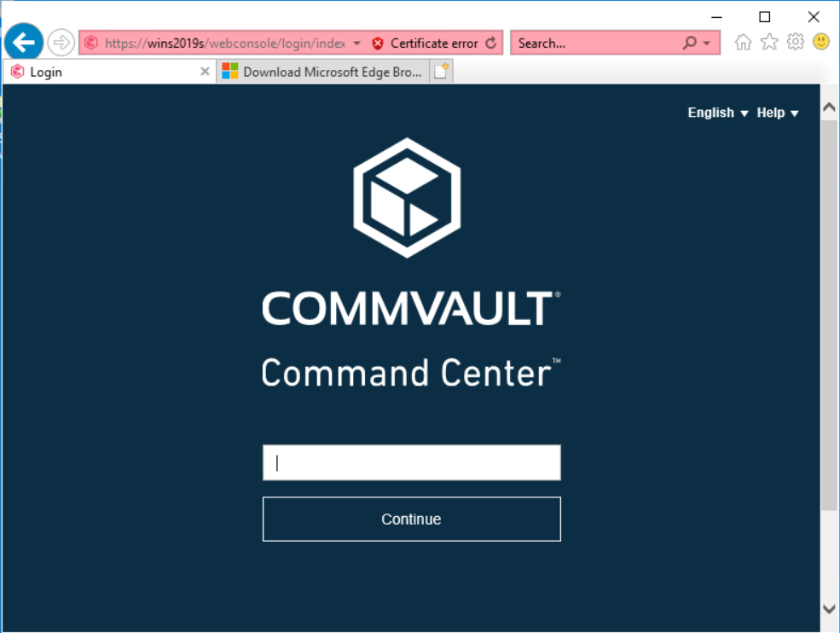Click the smiley feedback icon
The width and height of the screenshot is (840, 633).
(820, 42)
